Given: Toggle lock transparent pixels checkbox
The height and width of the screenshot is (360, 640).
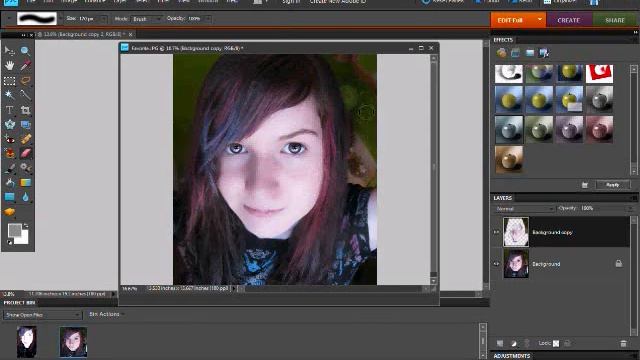Looking at the screenshot, I should pos(556,344).
